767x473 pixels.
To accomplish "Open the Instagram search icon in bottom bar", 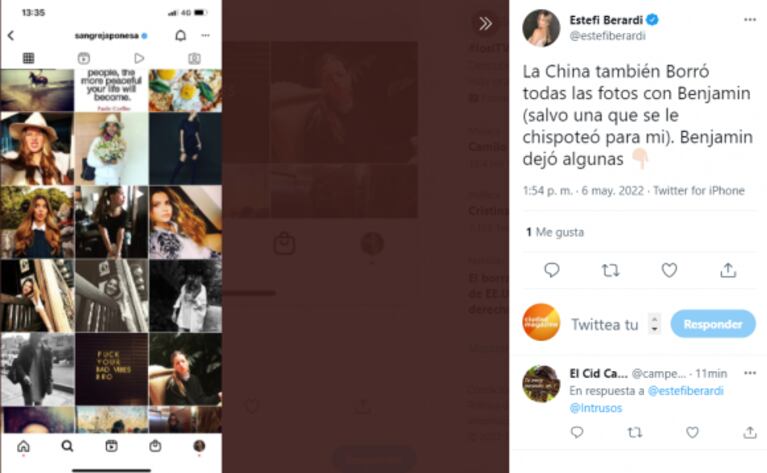I will [x=68, y=446].
